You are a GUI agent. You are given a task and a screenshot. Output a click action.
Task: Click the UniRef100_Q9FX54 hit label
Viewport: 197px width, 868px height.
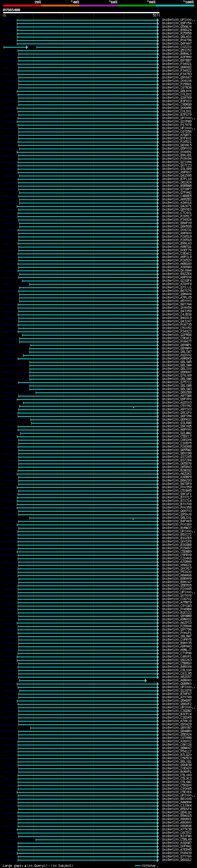(176, 23)
